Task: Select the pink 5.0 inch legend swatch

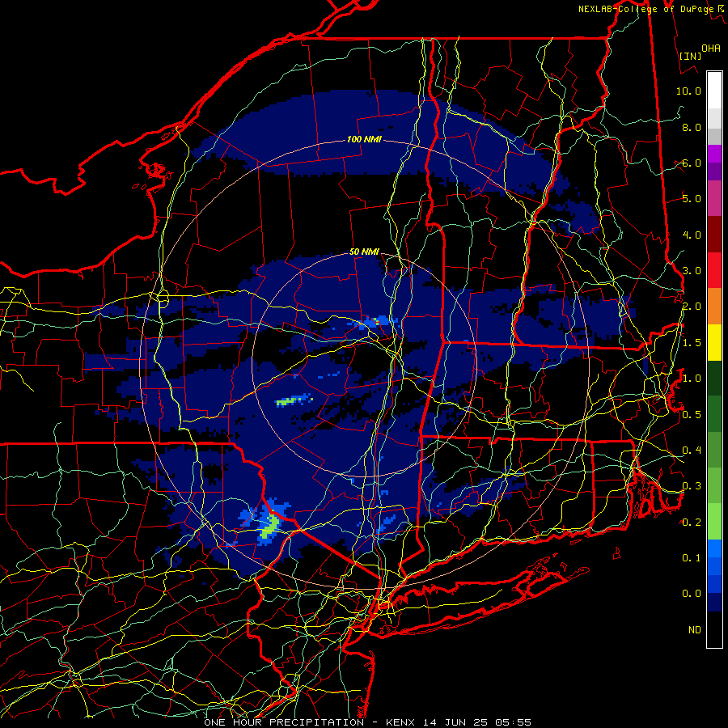Action: (714, 199)
